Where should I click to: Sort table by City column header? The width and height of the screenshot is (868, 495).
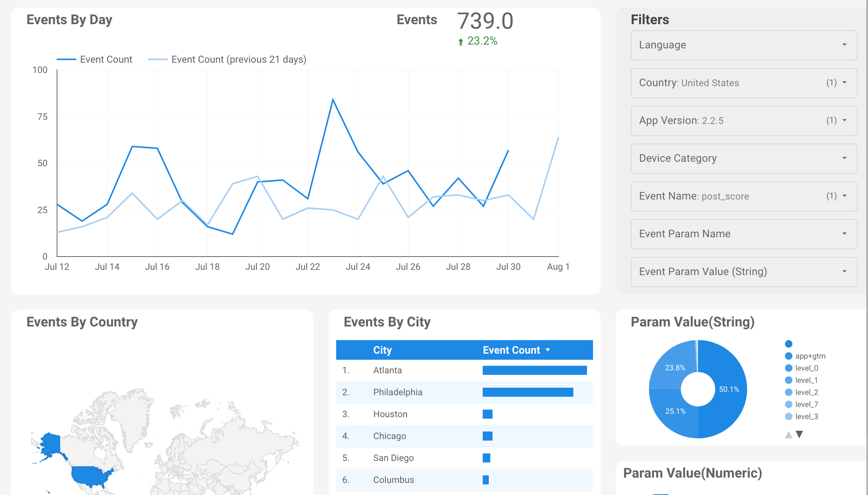(382, 350)
